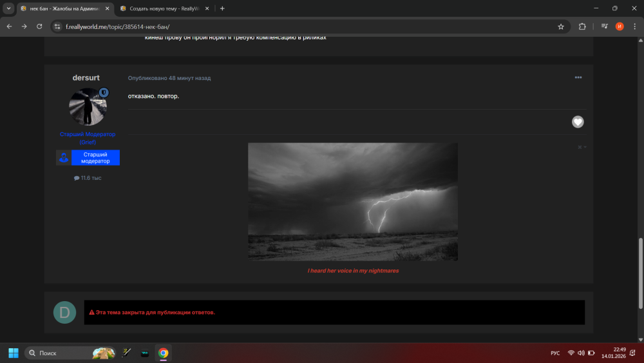Open the dark wave app icon in taskbar

tap(144, 353)
